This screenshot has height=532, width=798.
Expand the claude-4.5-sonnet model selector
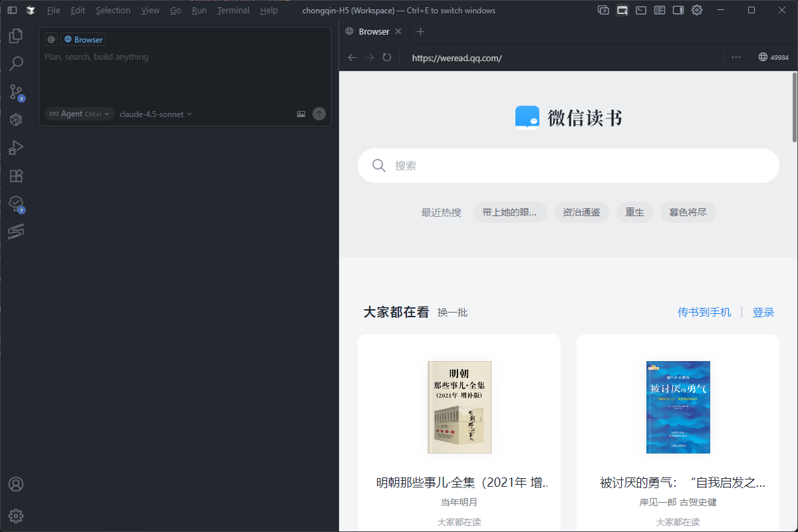point(156,114)
